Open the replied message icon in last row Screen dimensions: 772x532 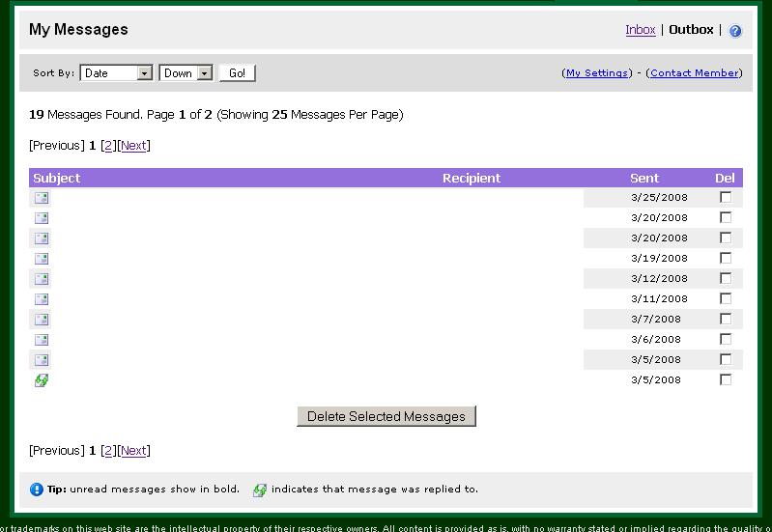tap(42, 380)
